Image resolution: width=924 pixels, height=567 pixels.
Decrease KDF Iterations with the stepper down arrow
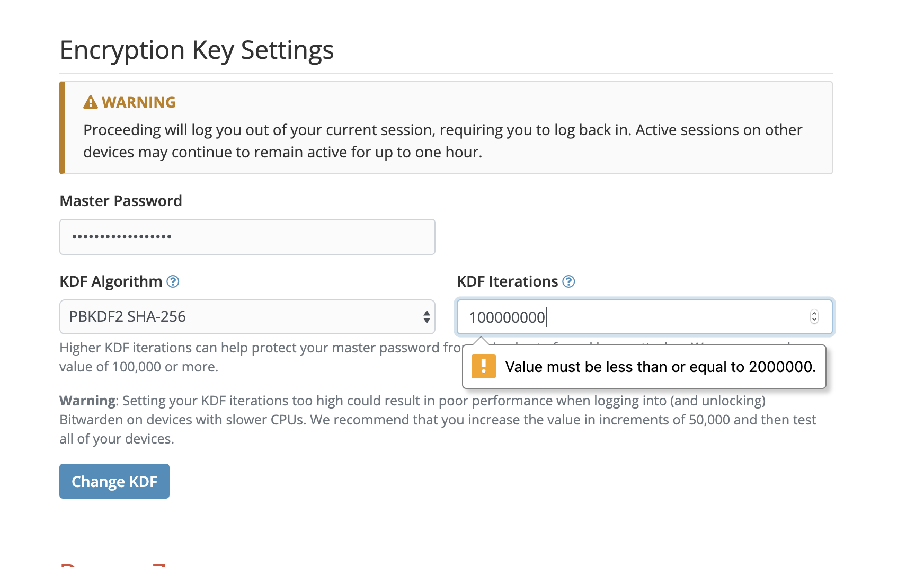[814, 320]
